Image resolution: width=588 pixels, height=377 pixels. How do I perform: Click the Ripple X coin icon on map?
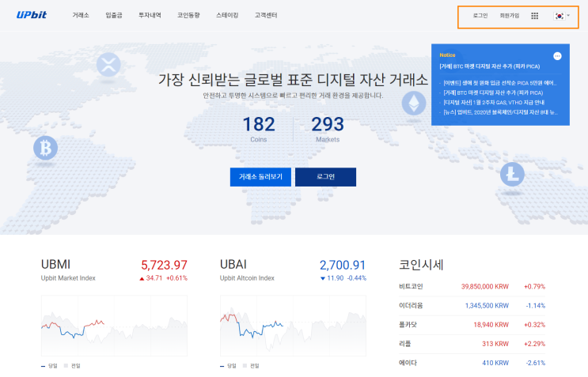point(108,64)
